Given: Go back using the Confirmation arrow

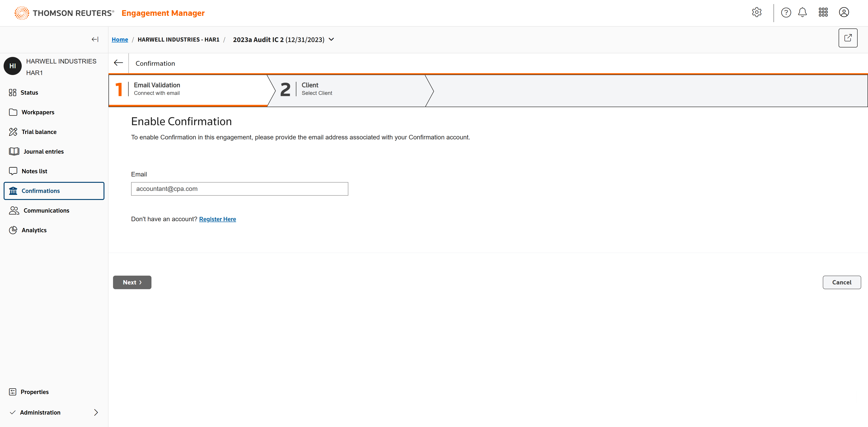Looking at the screenshot, I should click(118, 63).
